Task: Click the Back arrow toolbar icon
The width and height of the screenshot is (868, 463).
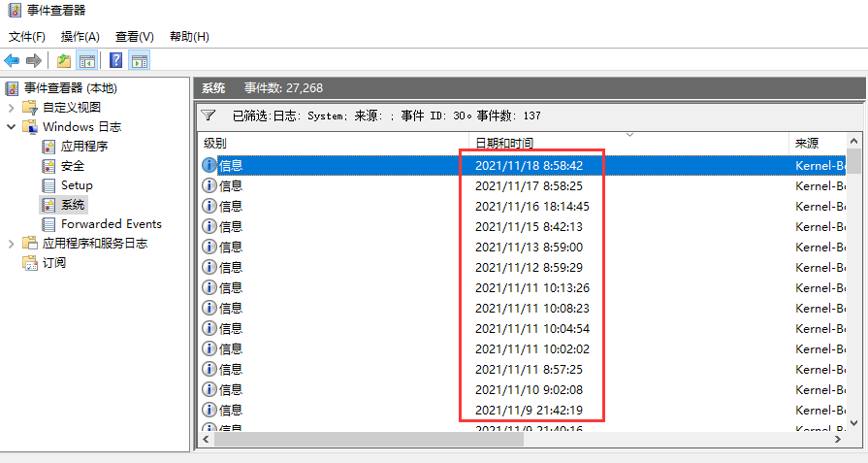Action: pos(12,61)
